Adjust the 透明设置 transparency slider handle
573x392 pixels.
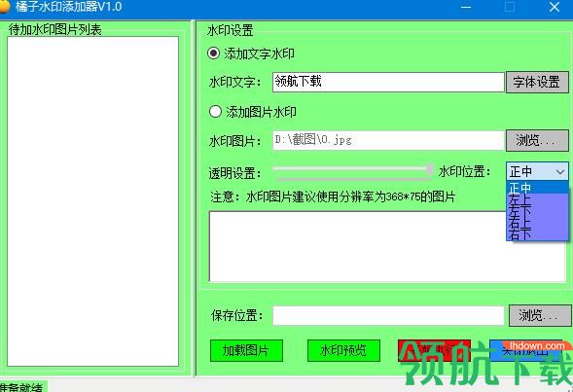[430, 169]
